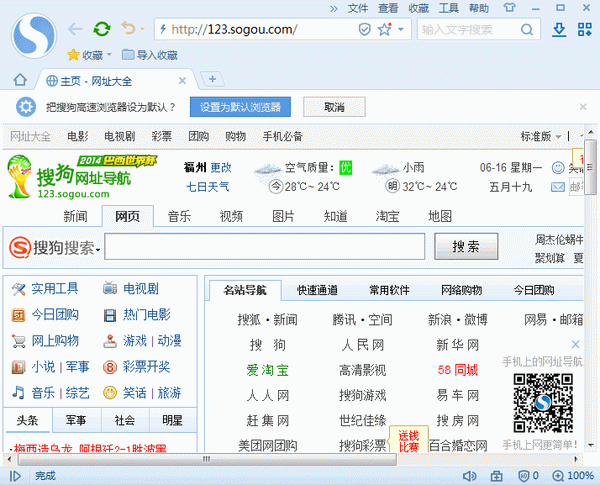Click the 今日团购 icon in sidebar
This screenshot has width=600, height=485.
click(x=18, y=315)
